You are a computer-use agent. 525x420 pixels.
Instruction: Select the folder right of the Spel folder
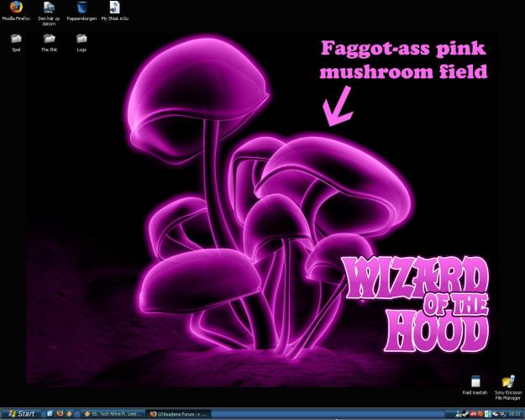click(x=49, y=39)
